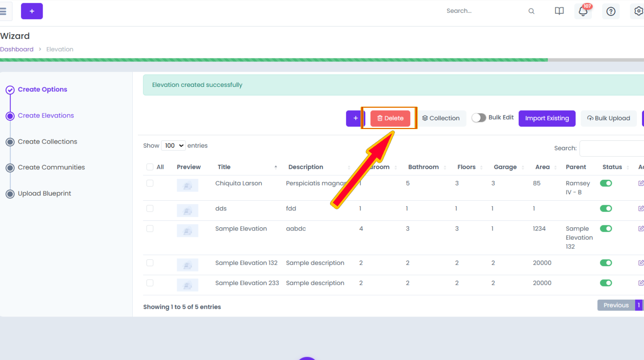Open preview image of Sample Elevation 132

[x=188, y=265]
